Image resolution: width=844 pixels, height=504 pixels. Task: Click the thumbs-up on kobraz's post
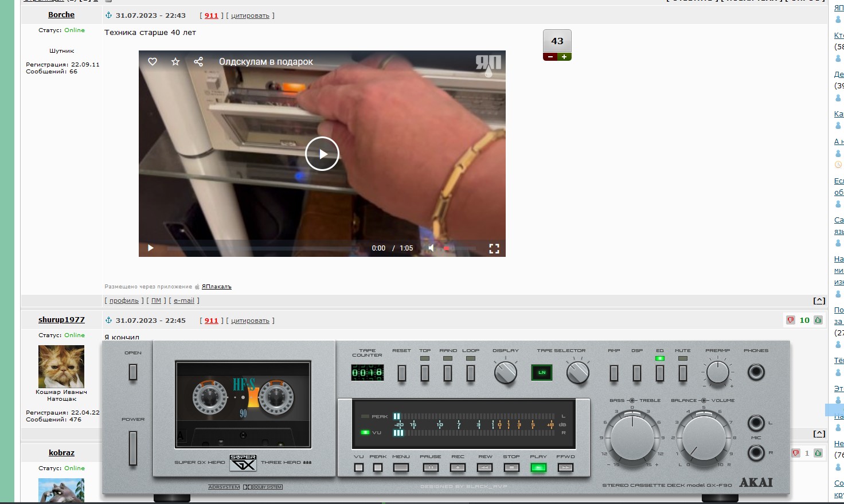coord(818,453)
